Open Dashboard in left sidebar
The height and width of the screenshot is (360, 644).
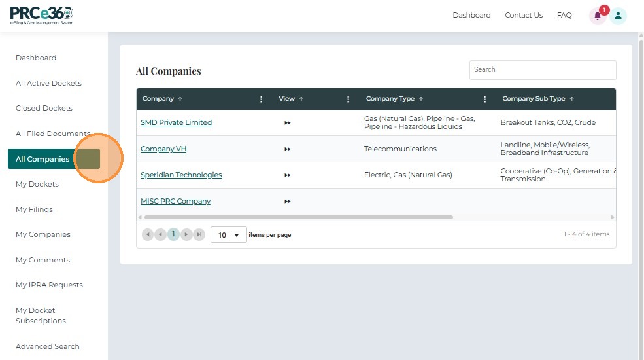(x=36, y=58)
